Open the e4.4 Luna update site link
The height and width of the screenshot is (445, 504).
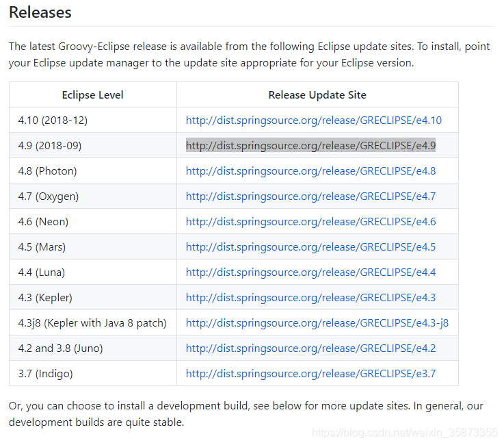(x=311, y=272)
